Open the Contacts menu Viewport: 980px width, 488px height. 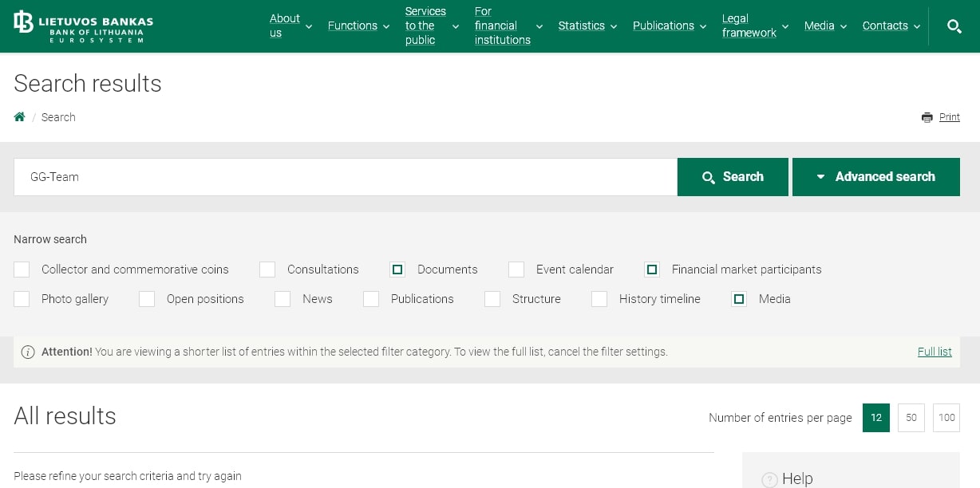[x=885, y=26]
